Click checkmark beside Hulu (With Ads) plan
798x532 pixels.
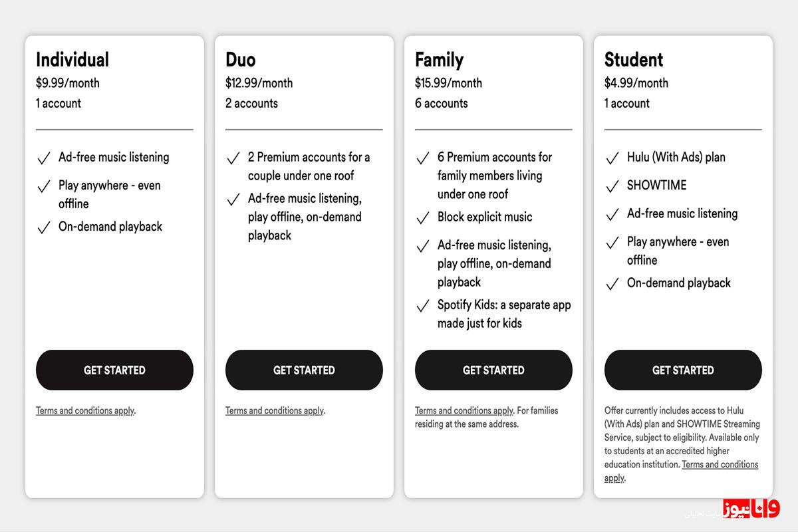pos(612,158)
